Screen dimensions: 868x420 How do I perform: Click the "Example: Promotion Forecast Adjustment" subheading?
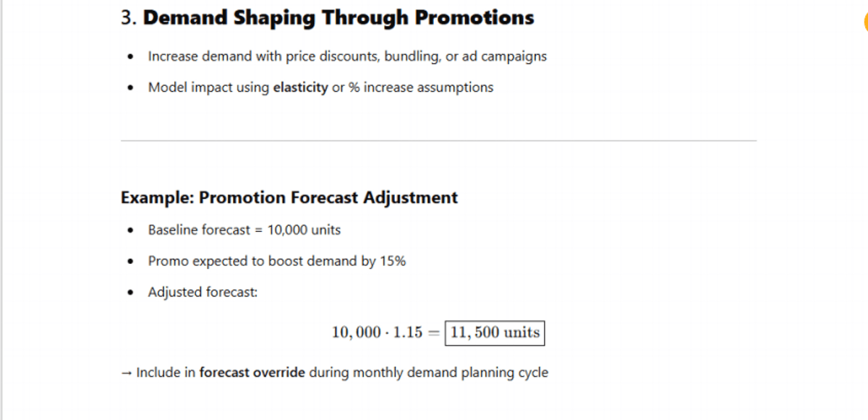289,197
